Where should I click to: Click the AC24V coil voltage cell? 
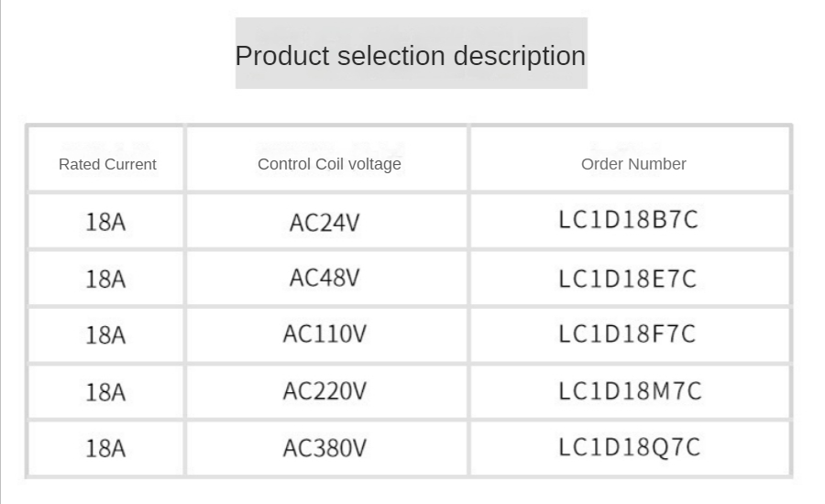tap(324, 223)
